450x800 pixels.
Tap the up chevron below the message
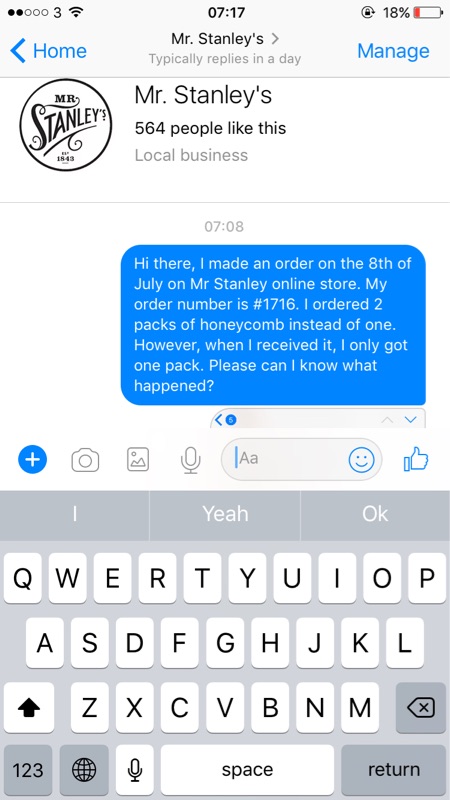(x=388, y=420)
